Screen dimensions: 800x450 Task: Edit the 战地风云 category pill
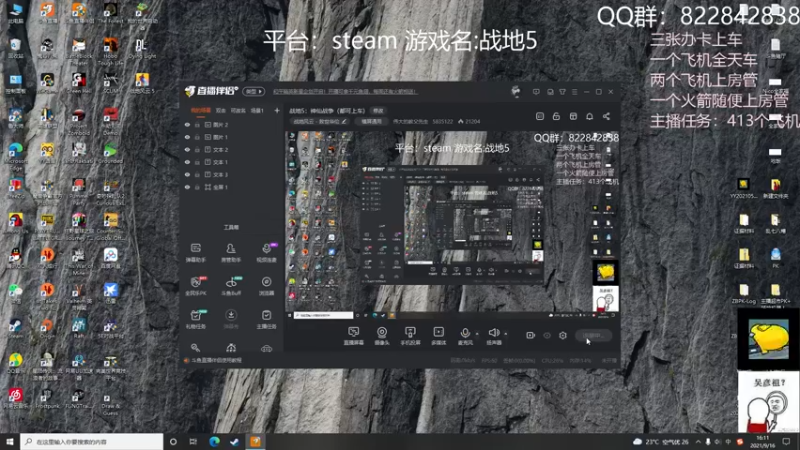(320, 121)
